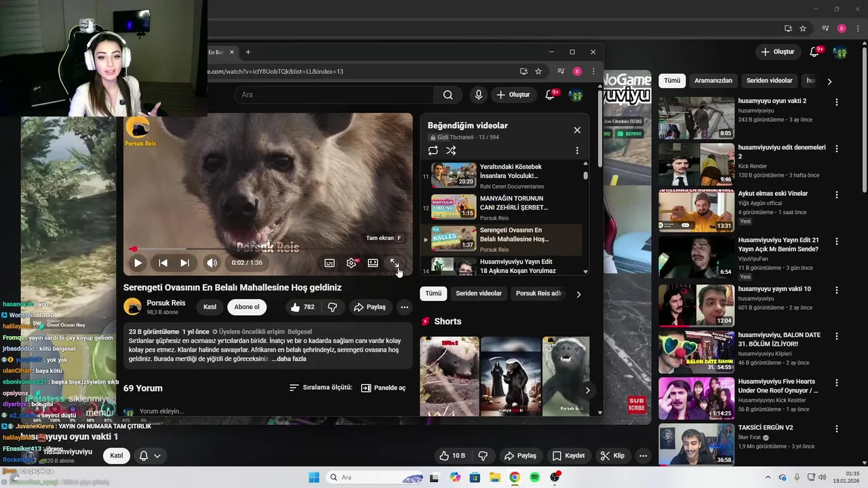Image resolution: width=868 pixels, height=488 pixels.
Task: Open more actions menu beside Paylaş
Action: (405, 307)
